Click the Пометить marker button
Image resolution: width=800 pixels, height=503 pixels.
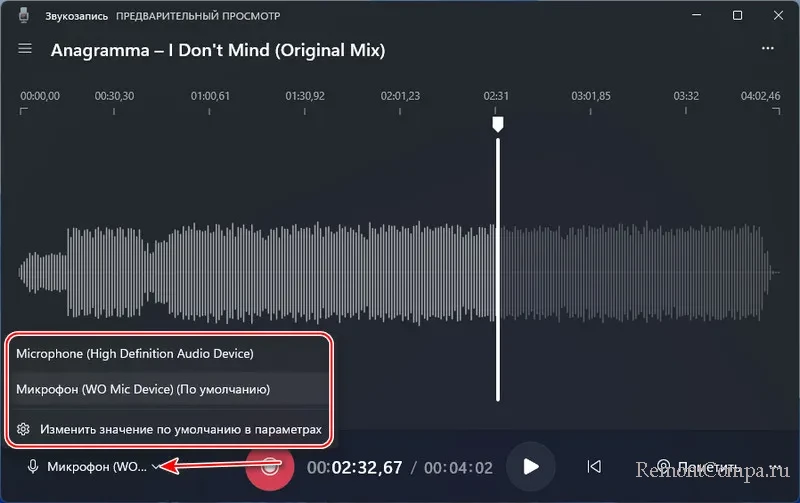click(x=698, y=466)
